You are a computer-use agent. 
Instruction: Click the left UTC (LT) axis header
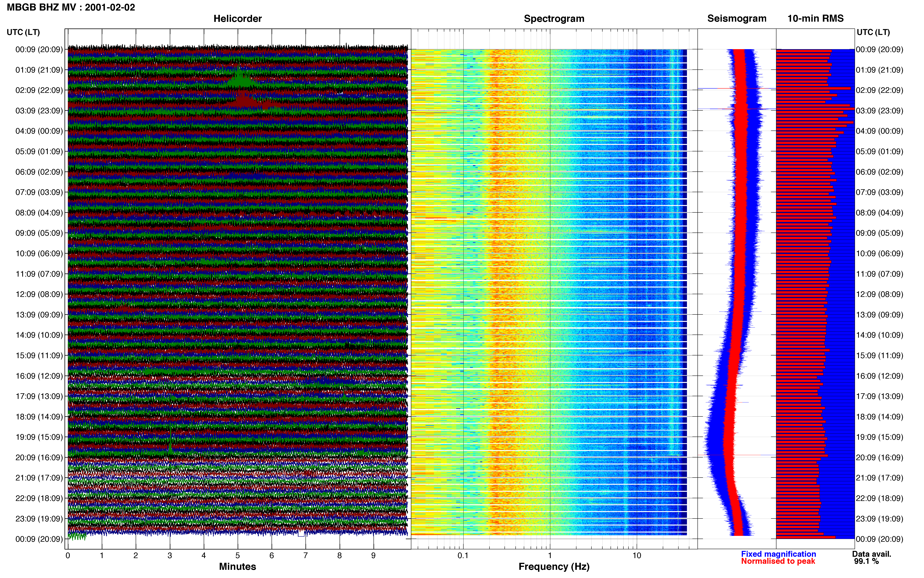click(23, 32)
